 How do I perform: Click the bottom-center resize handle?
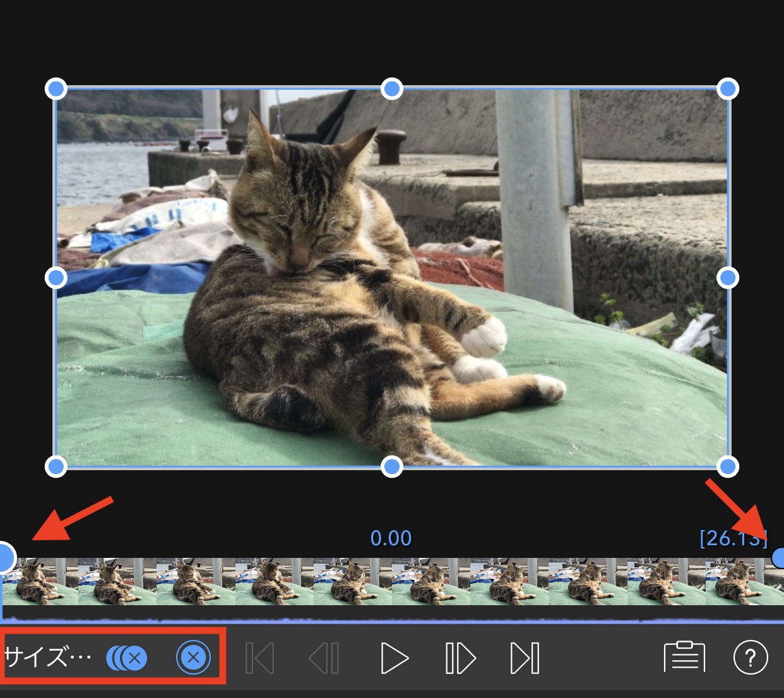tap(392, 466)
